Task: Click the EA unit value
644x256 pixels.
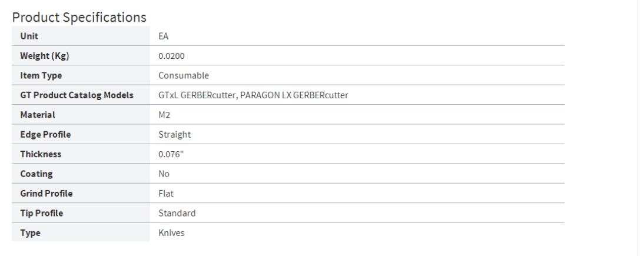Action: (164, 36)
